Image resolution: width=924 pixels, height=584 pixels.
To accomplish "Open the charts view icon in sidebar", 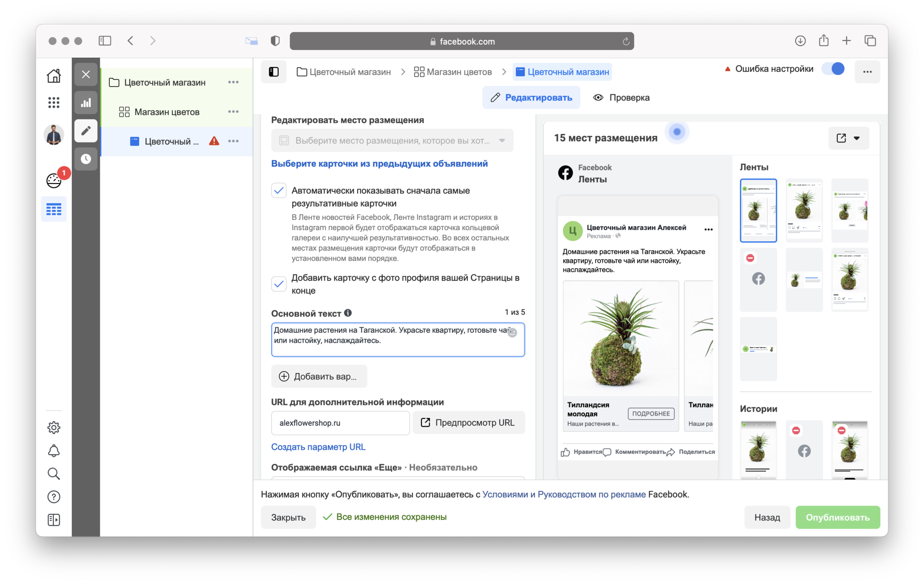I will click(86, 103).
